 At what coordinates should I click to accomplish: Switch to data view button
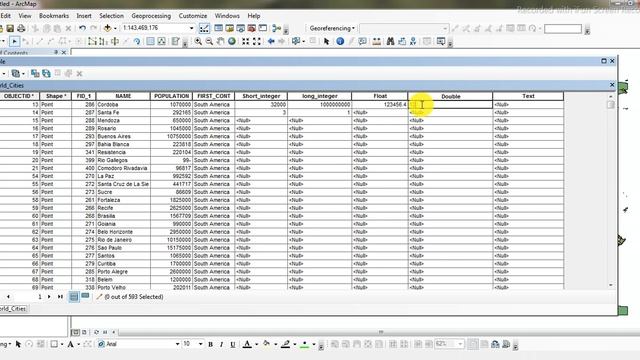76,332
